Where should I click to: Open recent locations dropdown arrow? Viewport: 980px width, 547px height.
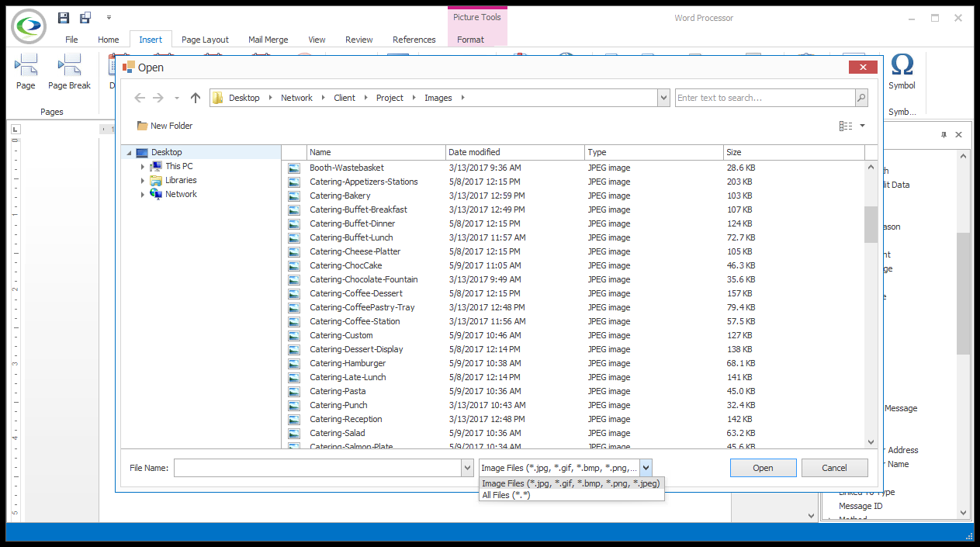(x=177, y=99)
